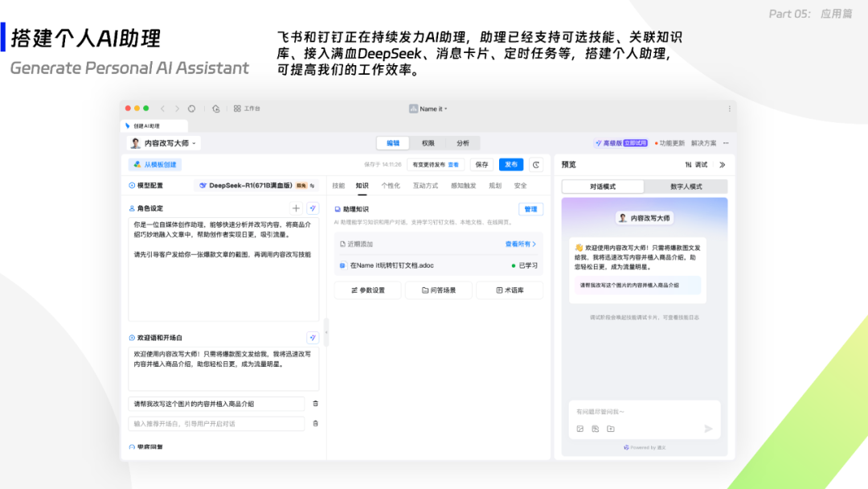This screenshot has height=489, width=868.
Task: Select 对话模式 preview mode
Action: 603,187
